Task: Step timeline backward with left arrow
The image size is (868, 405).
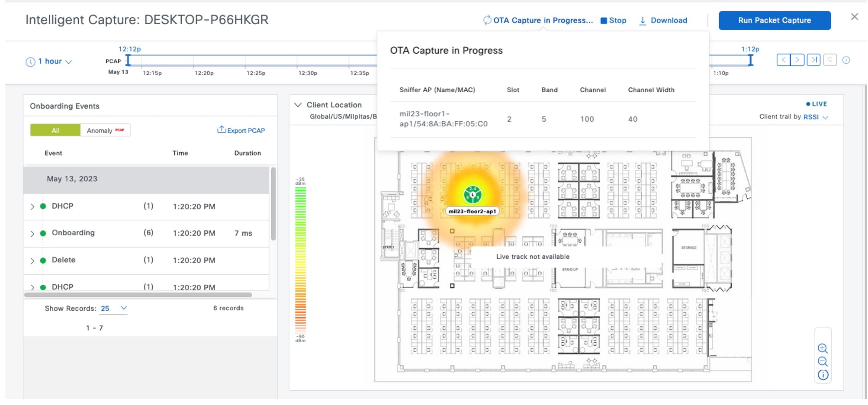Action: tap(783, 60)
